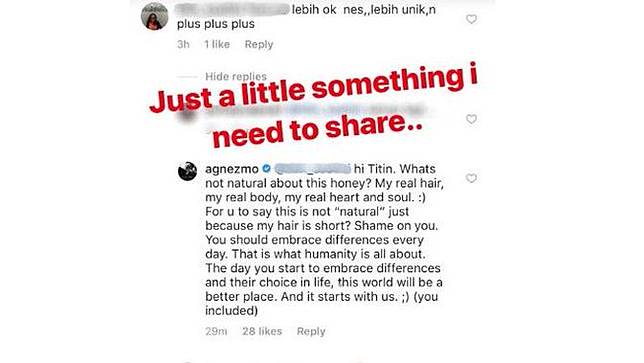Like the 'lebih ok nes' comment with heart icon
Screen dimensions: 644x363
coord(471,19)
